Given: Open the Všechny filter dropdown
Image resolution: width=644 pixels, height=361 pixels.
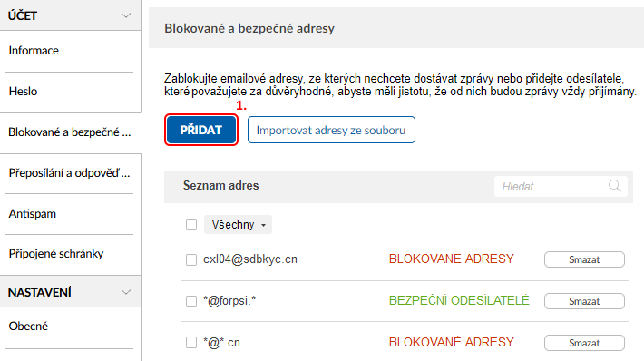Looking at the screenshot, I should tap(238, 225).
